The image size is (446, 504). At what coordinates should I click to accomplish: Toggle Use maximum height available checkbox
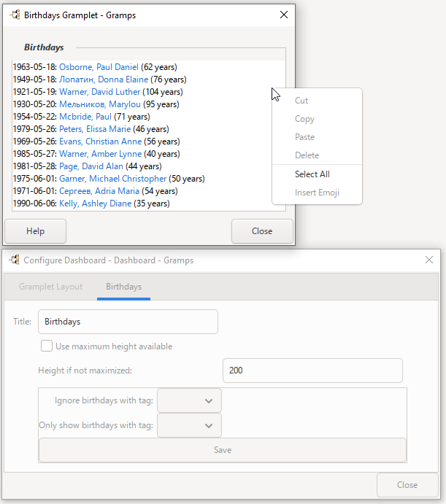(x=47, y=346)
